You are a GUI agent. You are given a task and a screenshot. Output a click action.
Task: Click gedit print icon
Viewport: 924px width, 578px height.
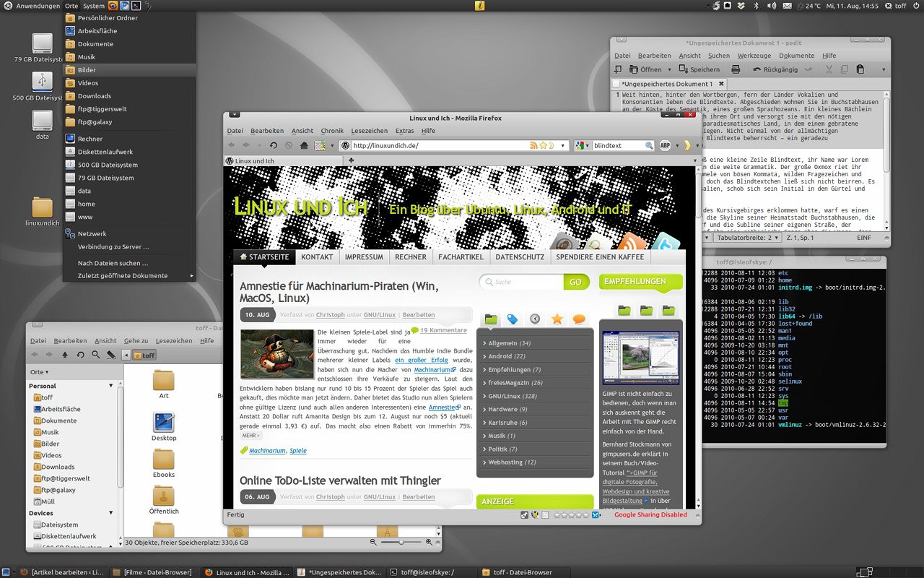(x=736, y=69)
